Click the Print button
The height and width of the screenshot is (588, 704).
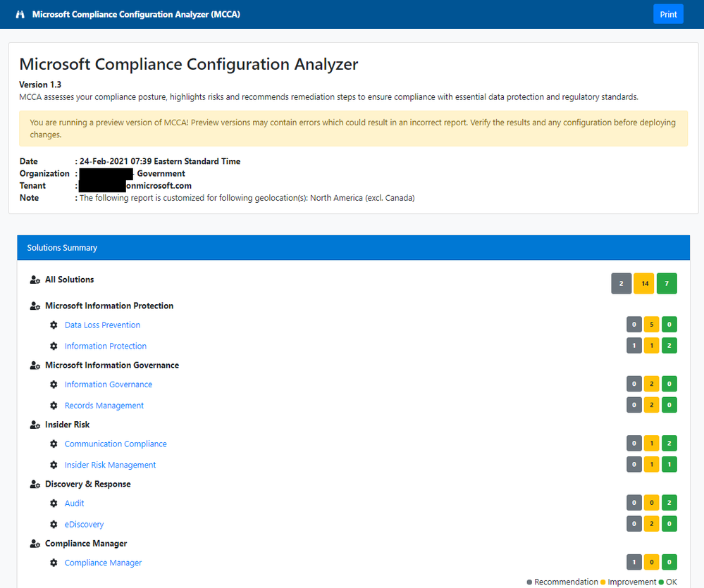[668, 14]
